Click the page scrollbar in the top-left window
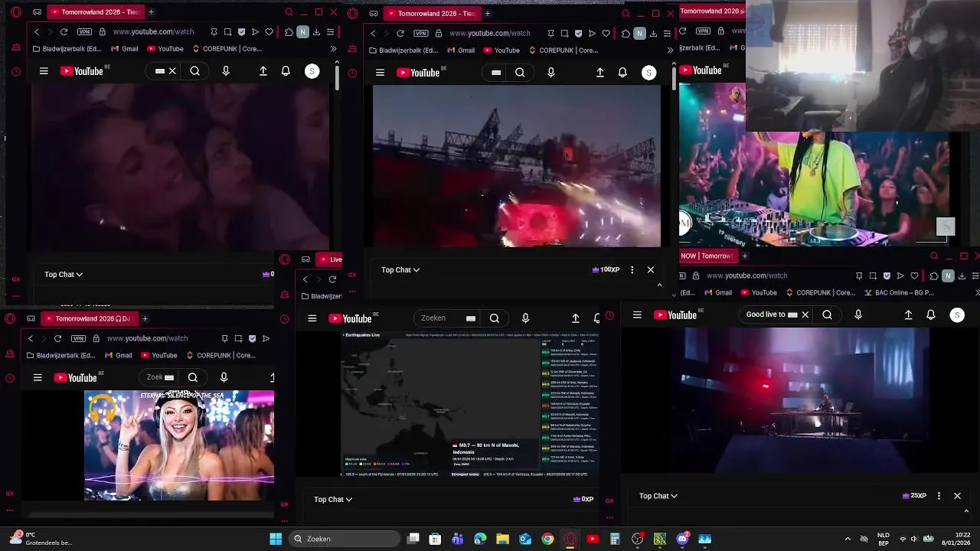The image size is (980, 551). [337, 77]
